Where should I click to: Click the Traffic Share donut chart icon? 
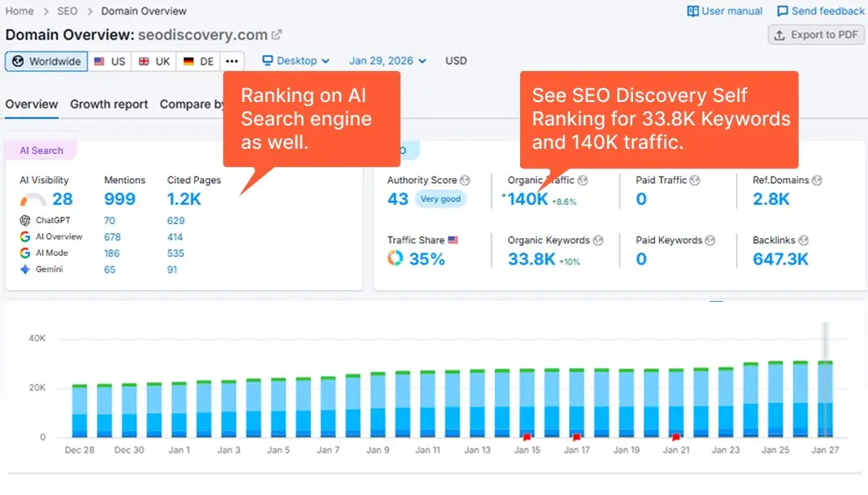pyautogui.click(x=396, y=258)
